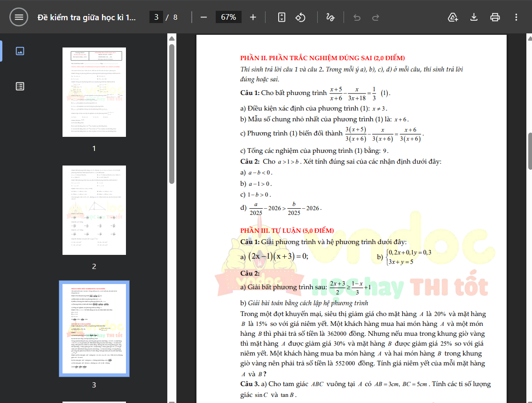Open the more actions menu
Viewport: 532px width, 403px height.
(516, 17)
